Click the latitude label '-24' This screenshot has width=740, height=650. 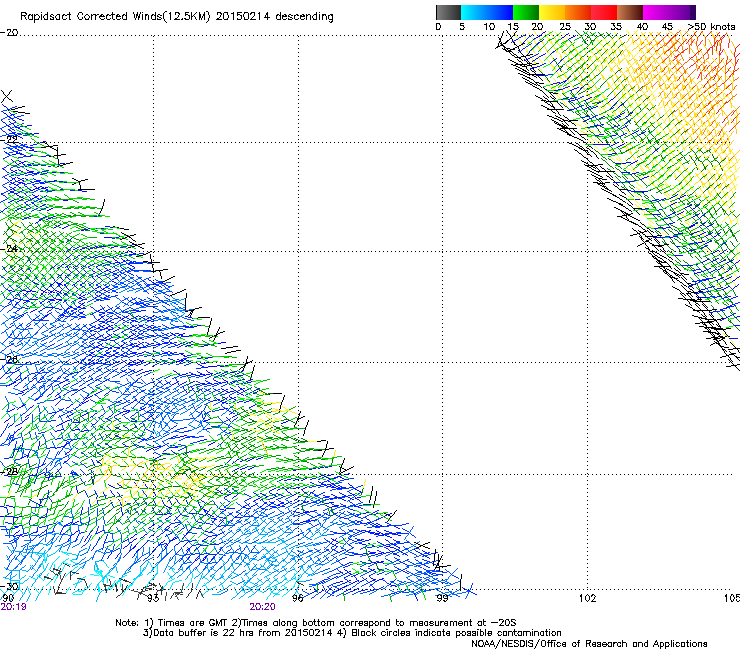point(9,248)
